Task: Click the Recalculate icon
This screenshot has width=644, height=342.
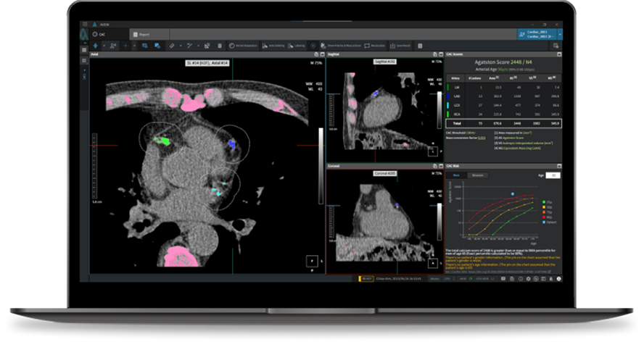Action: click(368, 46)
